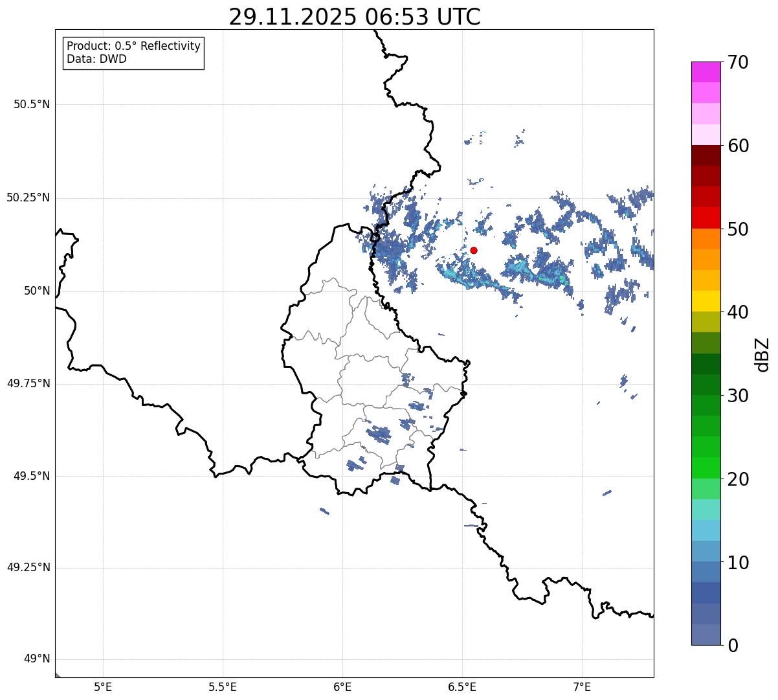778x700 pixels.
Task: Click the 6.5°E longitude label
Action: [x=462, y=686]
